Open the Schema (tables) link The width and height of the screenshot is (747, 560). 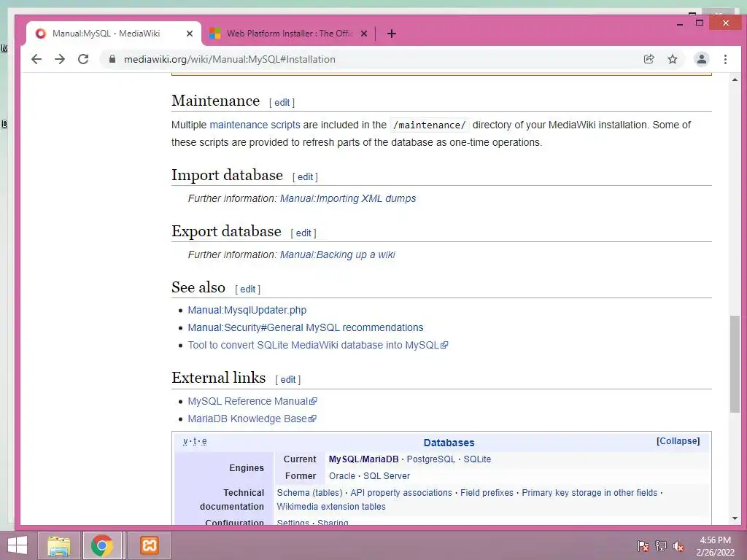tap(309, 492)
